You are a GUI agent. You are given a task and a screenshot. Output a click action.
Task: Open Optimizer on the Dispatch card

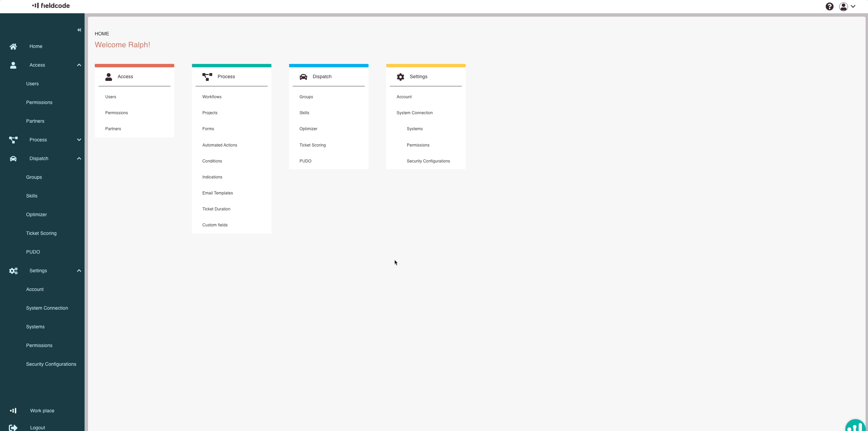(x=308, y=129)
